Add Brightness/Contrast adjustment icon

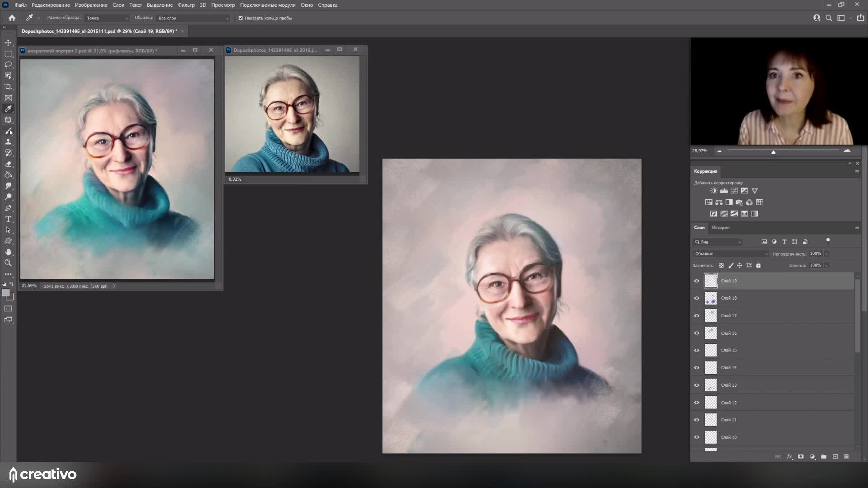[713, 191]
